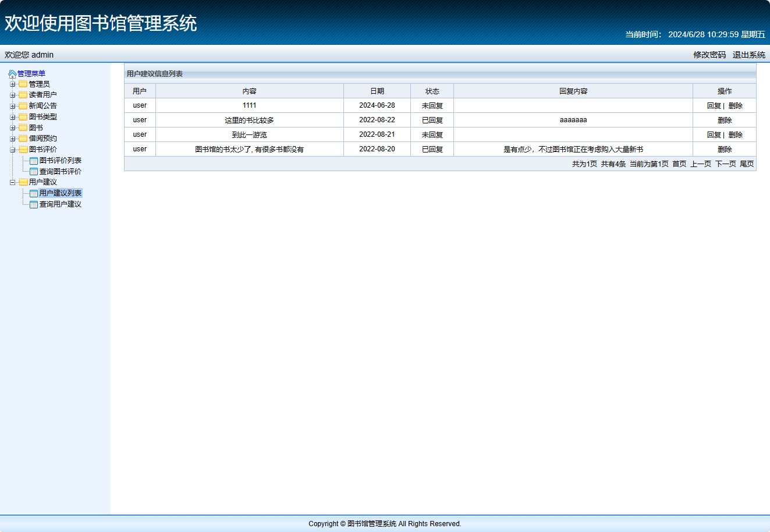Screen dimensions: 770x532
Task: Select the 新闻公告 label in the tree
Action: click(x=43, y=106)
